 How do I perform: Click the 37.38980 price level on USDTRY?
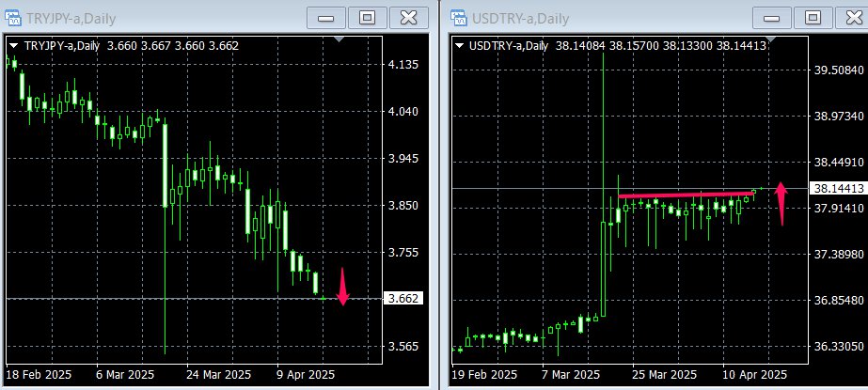point(839,254)
